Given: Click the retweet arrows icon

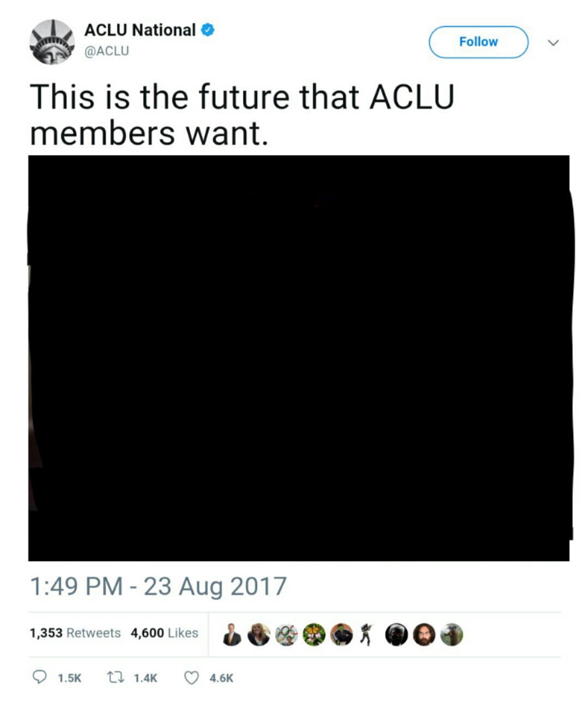Looking at the screenshot, I should [x=116, y=677].
